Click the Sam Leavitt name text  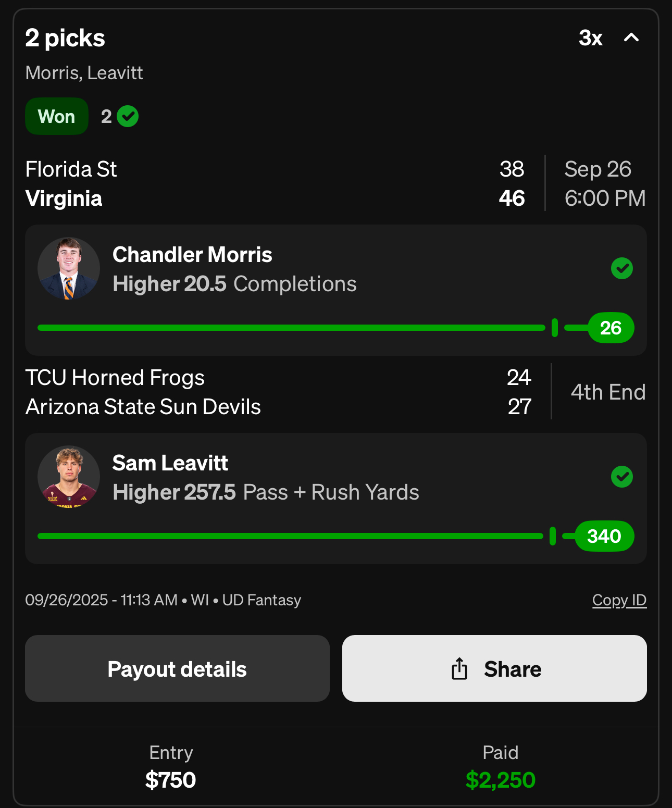tap(170, 463)
